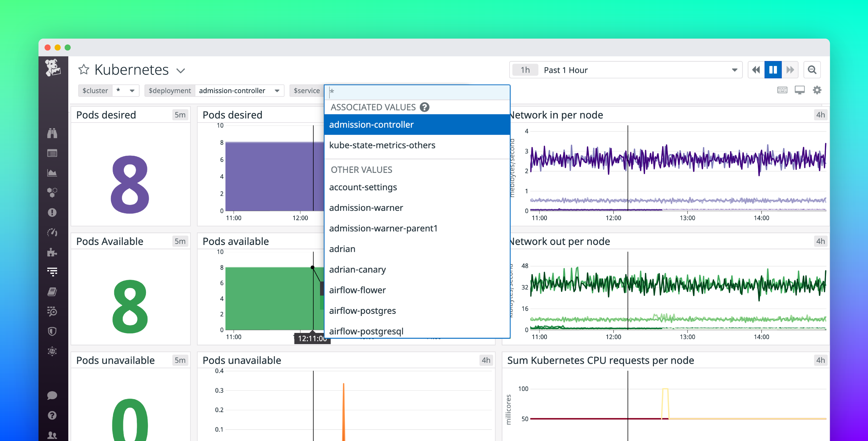Open the Events list icon in sidebar

(x=53, y=153)
